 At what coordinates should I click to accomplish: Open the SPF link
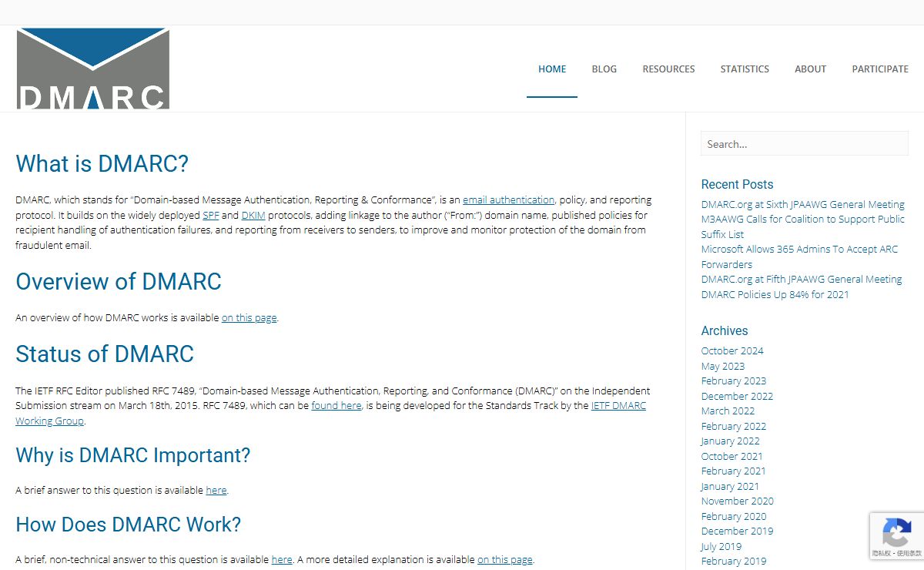pos(211,215)
